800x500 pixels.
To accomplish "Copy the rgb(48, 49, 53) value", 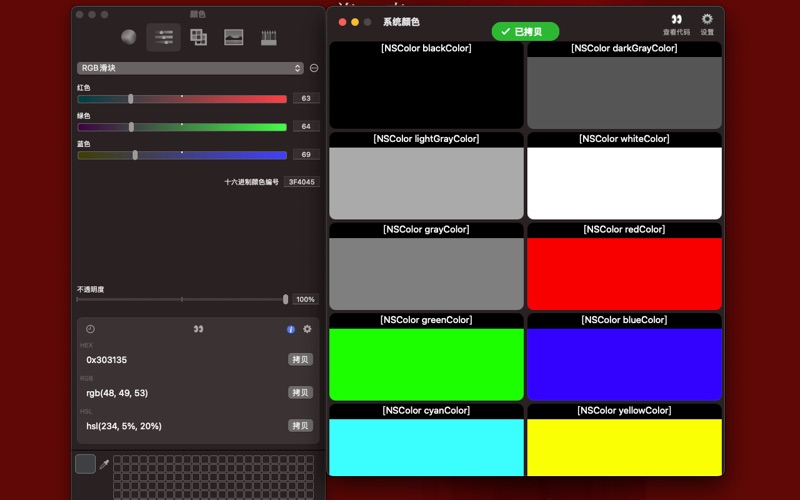I will [x=300, y=393].
